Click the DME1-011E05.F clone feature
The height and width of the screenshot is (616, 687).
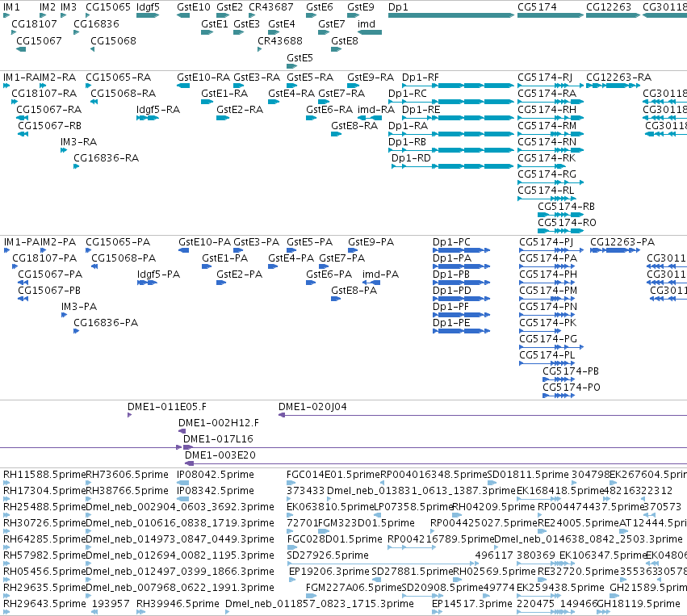[x=130, y=415]
